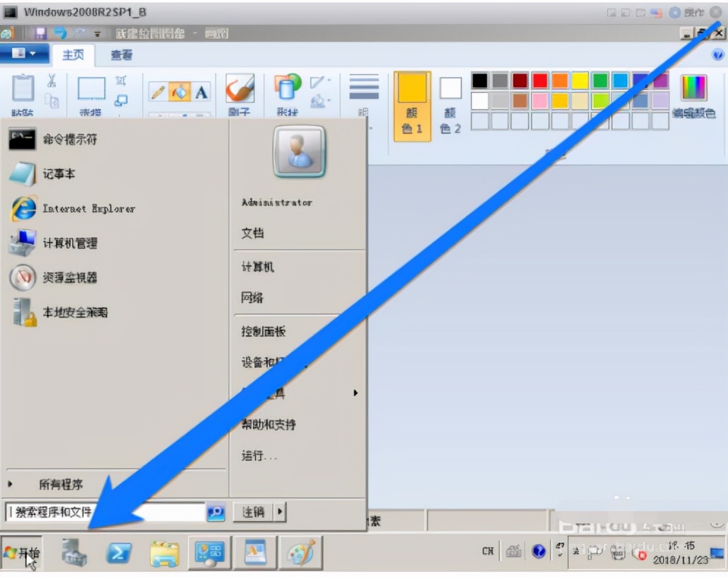Viewport: 728px width, 578px height.
Task: Open the blue Paint file menu dropdown
Action: click(x=24, y=54)
